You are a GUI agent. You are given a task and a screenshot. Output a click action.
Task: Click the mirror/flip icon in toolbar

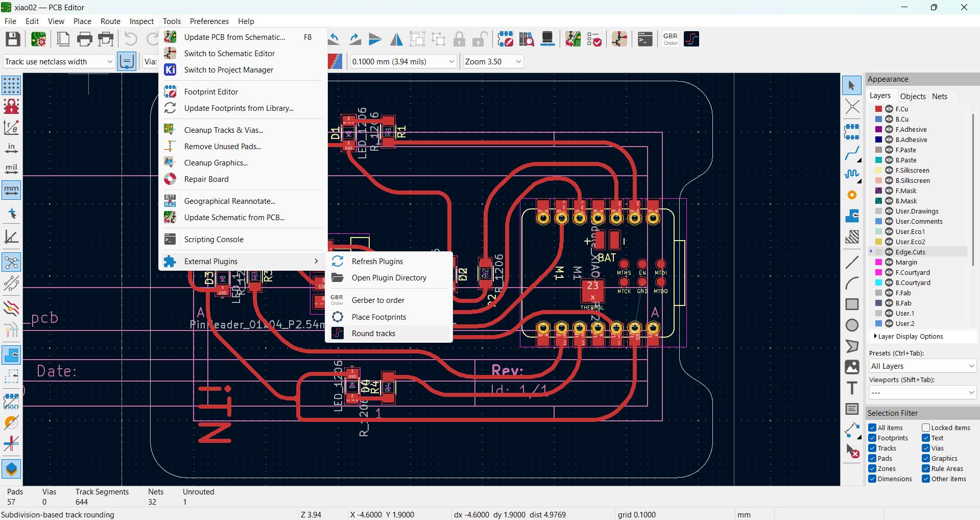tap(396, 39)
